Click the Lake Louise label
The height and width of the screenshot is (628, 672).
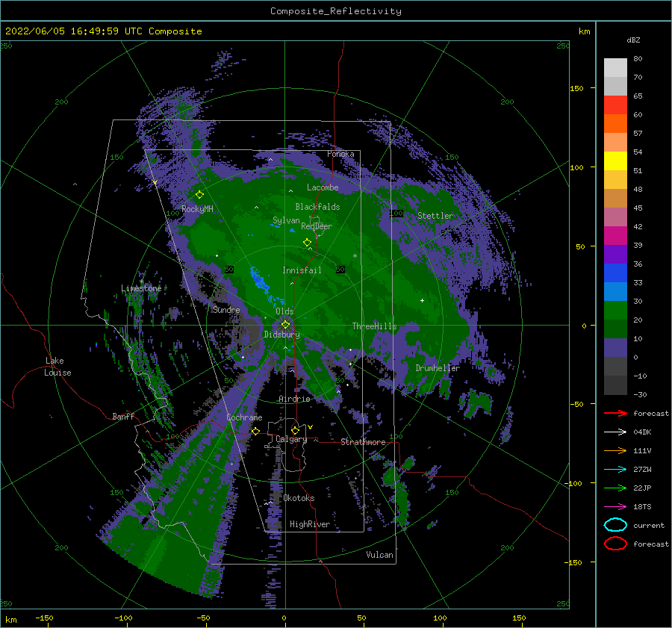[58, 367]
